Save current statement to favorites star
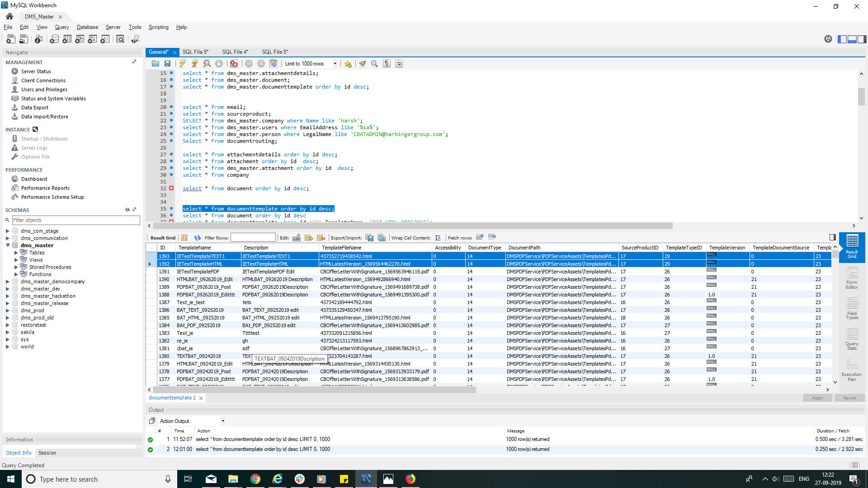 tap(348, 64)
